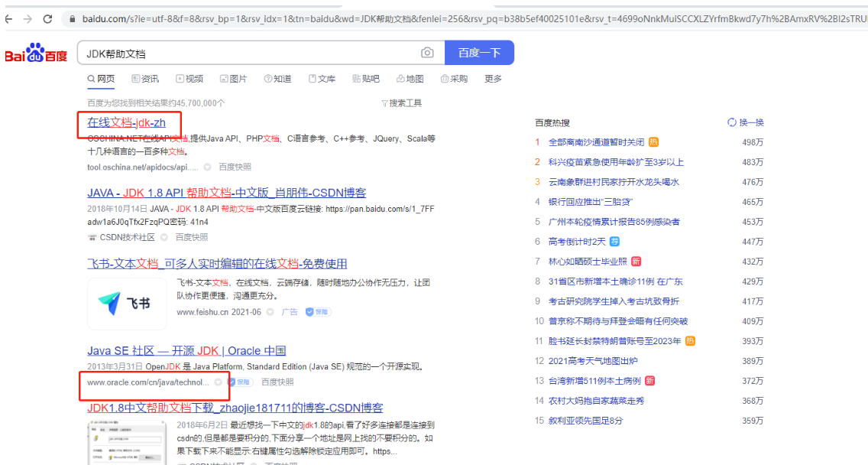
Task: Reload the page with refresh icon
Action: [x=47, y=19]
